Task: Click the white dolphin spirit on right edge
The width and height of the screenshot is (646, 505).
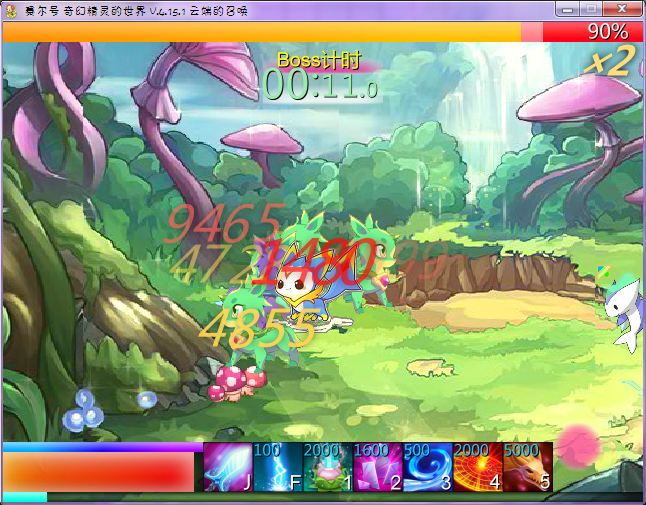Action: click(625, 315)
